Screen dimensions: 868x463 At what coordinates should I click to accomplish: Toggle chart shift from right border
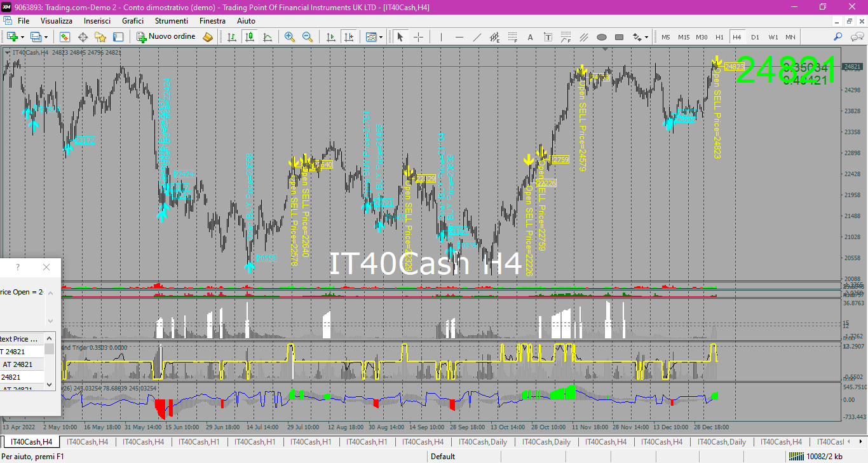[x=348, y=37]
